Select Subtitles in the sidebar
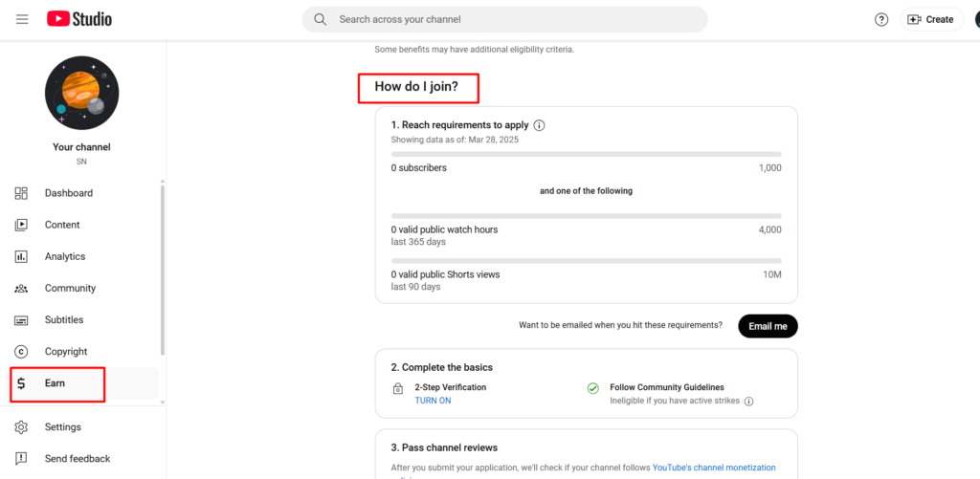 tap(64, 319)
